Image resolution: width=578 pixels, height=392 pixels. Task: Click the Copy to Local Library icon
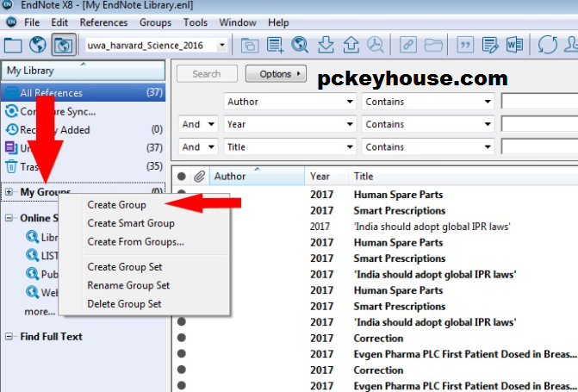[250, 46]
